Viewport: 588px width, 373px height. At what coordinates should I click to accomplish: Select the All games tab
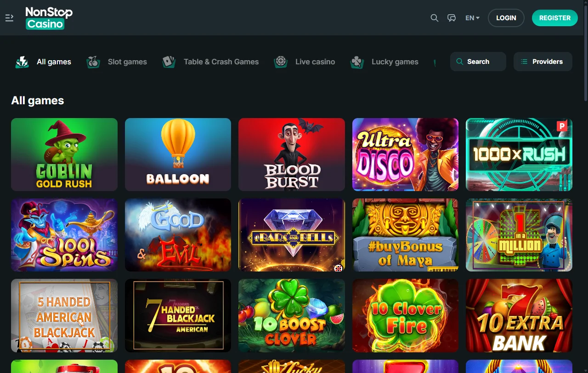[x=43, y=62]
